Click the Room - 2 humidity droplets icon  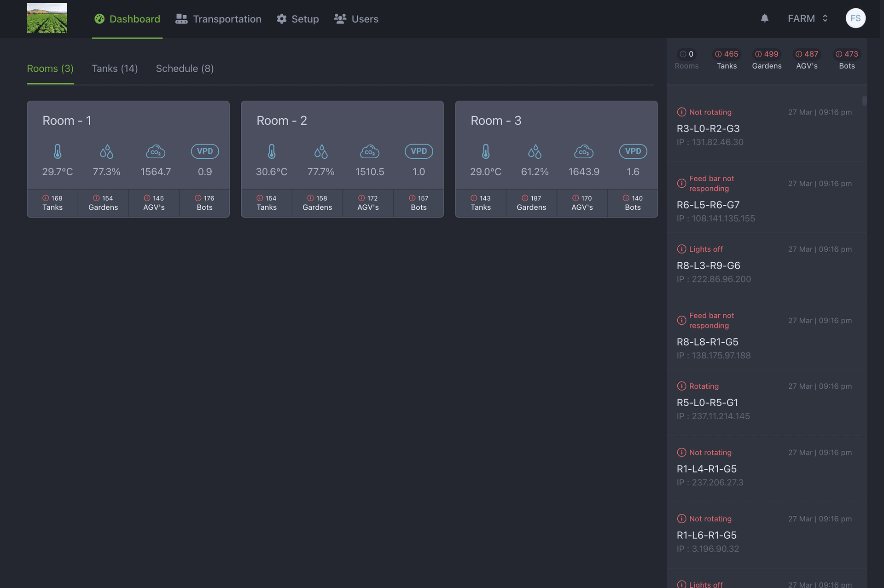[x=321, y=151]
